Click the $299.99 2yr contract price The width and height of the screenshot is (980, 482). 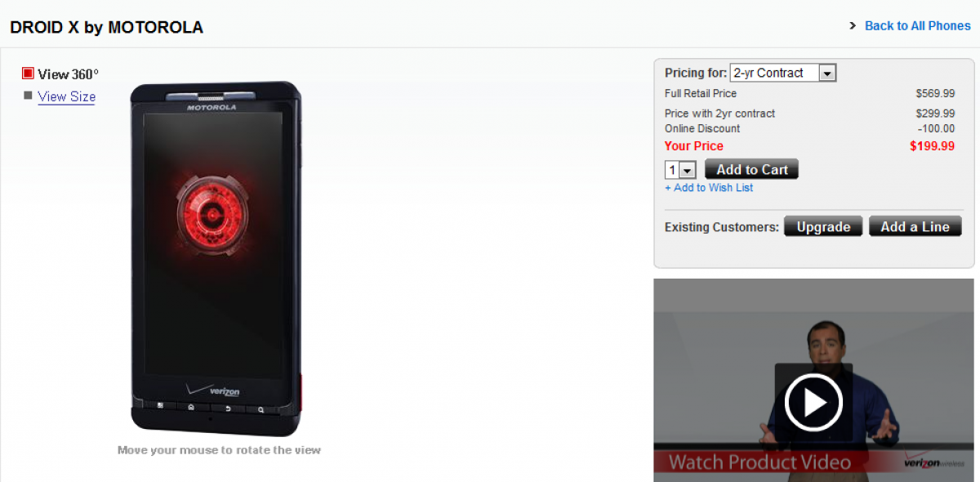click(x=935, y=114)
